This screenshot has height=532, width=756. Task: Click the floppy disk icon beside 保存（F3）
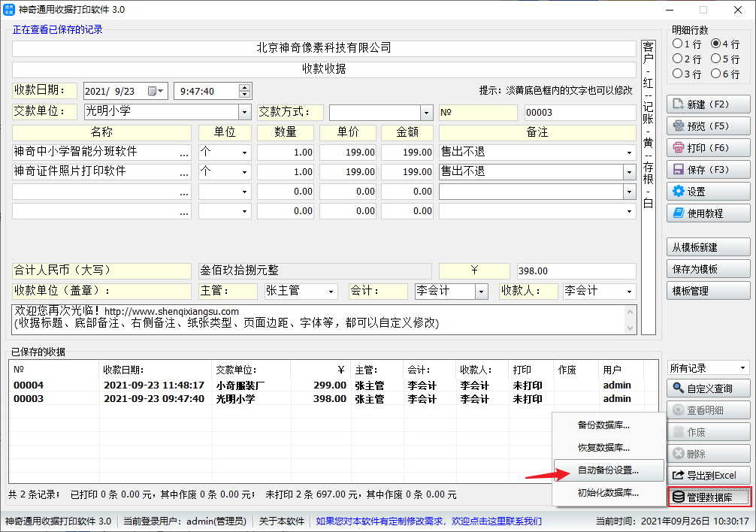(679, 170)
